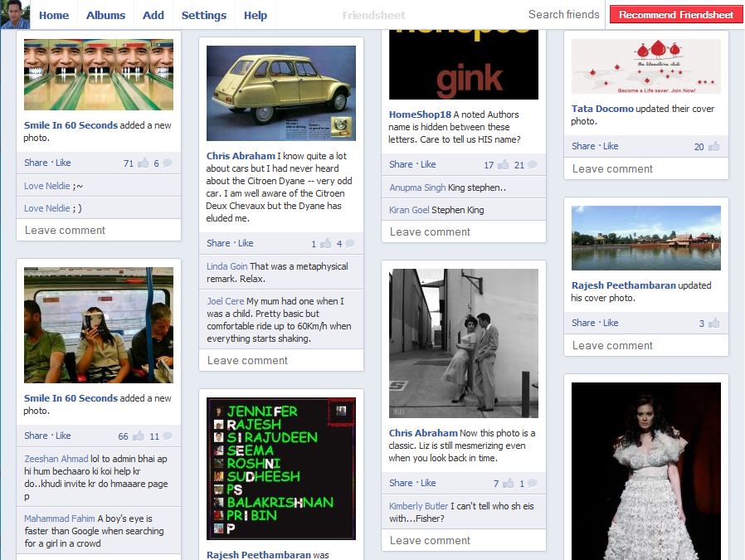The width and height of the screenshot is (745, 560).
Task: Leave comment on Tata Docomo post
Action: [646, 169]
